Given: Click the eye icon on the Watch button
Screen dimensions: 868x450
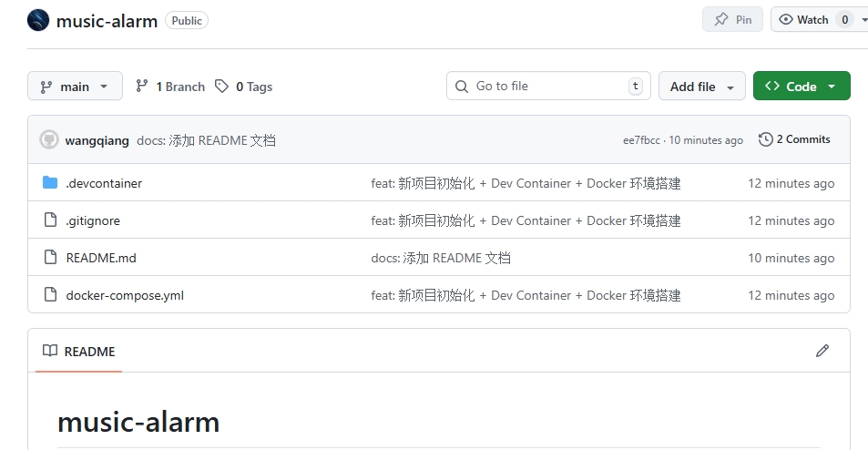Looking at the screenshot, I should pos(785,19).
